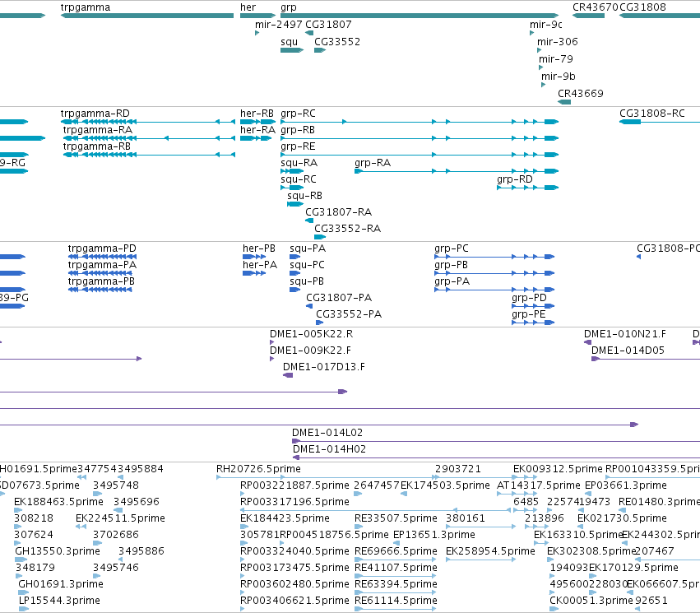Viewport: 700px width, 613px height.
Task: Select the EP03661.3prime EST label
Action: [626, 485]
